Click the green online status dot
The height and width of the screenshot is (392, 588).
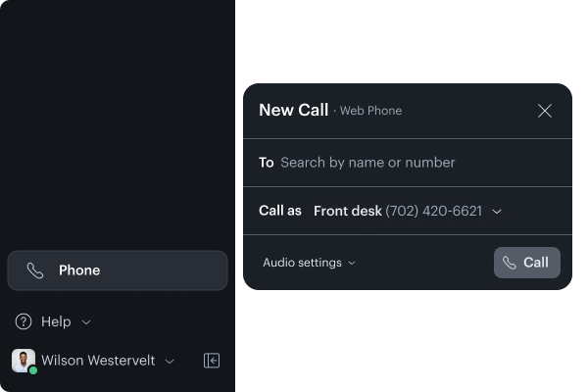click(x=32, y=370)
